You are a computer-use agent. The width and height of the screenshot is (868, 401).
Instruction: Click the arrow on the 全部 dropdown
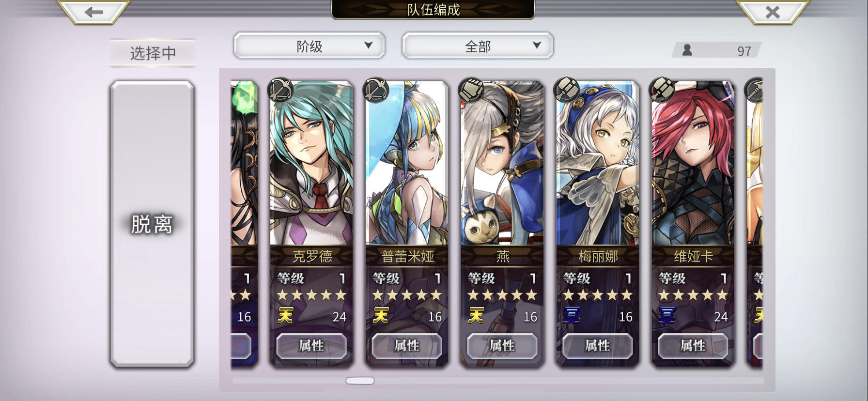pyautogui.click(x=537, y=45)
